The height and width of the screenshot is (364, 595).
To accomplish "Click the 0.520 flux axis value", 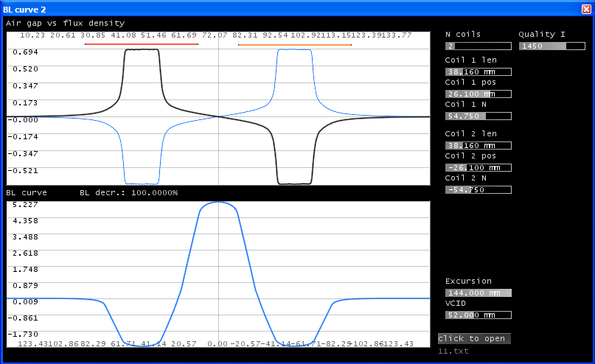I will [x=25, y=69].
